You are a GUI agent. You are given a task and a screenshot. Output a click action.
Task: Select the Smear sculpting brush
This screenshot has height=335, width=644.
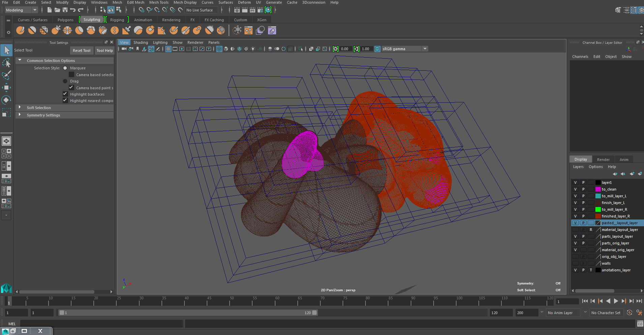pyautogui.click(x=185, y=31)
